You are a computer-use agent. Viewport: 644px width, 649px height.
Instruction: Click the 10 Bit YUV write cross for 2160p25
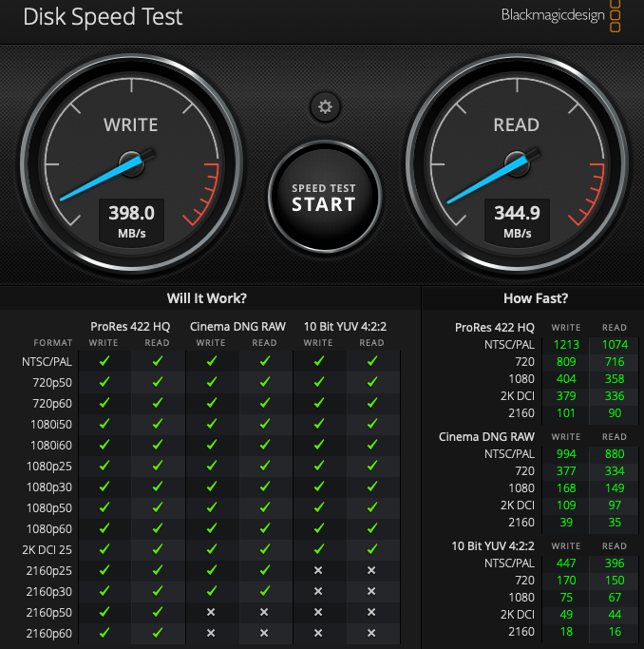[x=318, y=570]
